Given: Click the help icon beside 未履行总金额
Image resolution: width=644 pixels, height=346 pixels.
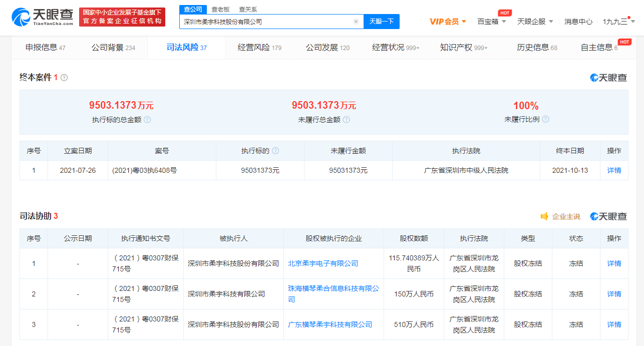Looking at the screenshot, I should (346, 119).
